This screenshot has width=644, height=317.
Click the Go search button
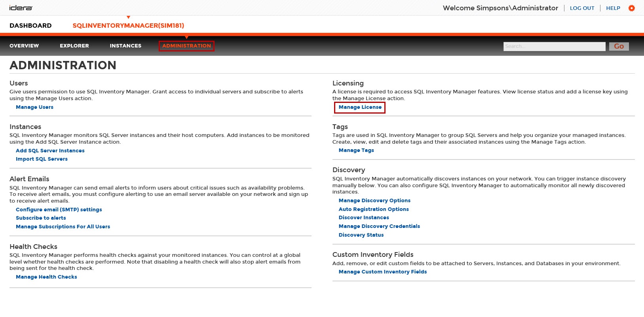pyautogui.click(x=619, y=46)
